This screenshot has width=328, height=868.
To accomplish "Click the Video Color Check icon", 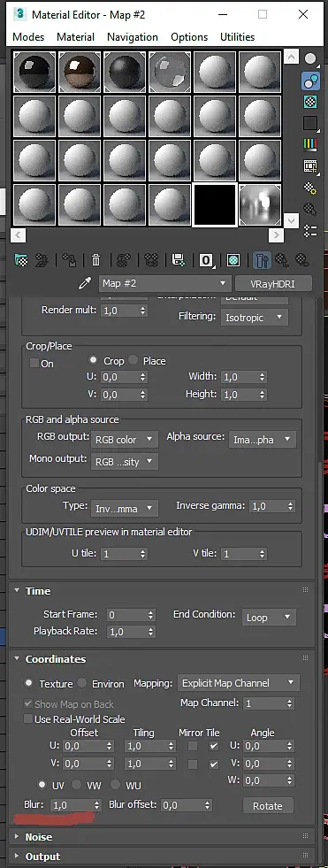I will pos(311,144).
